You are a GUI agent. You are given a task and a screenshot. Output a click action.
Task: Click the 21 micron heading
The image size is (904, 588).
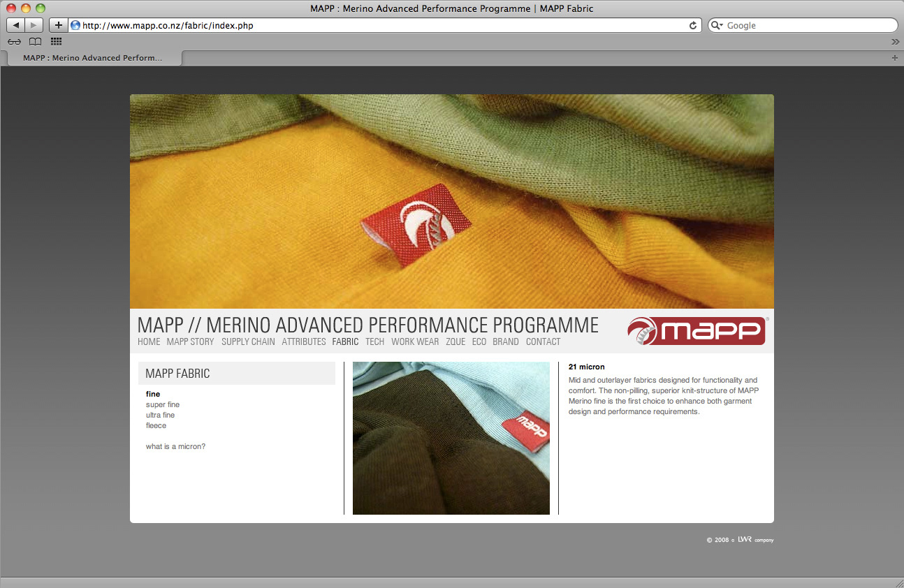tap(586, 367)
